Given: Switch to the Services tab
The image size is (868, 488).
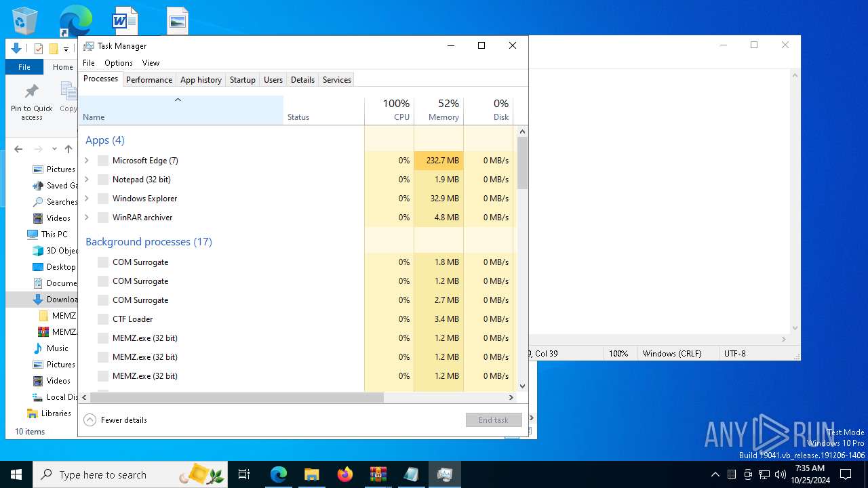Looking at the screenshot, I should 337,80.
